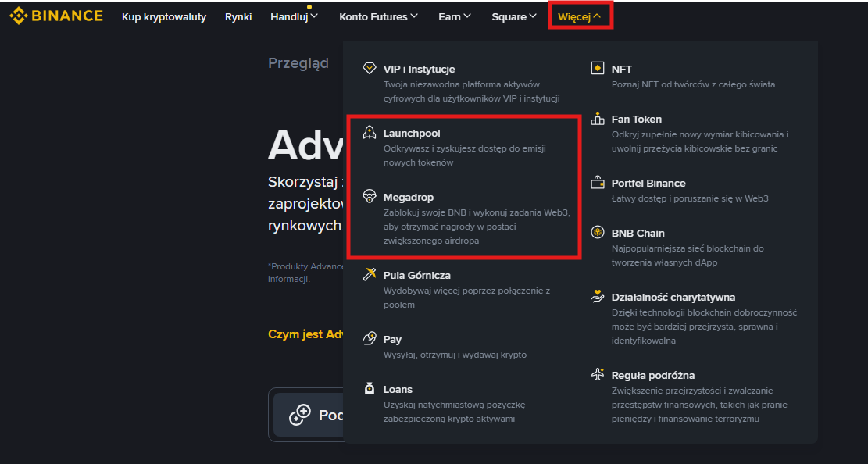Click the Fan Token podium icon

tap(598, 119)
